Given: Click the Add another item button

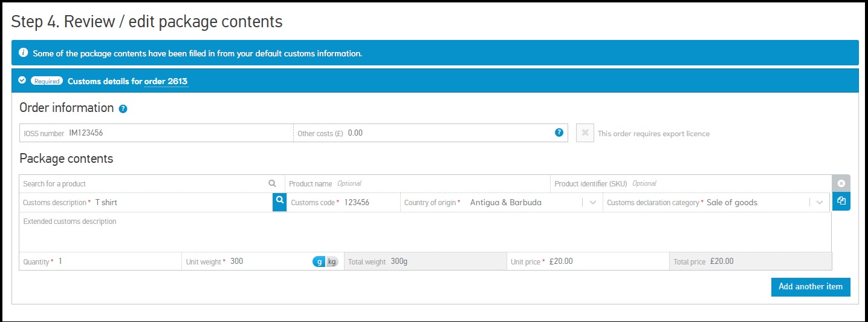Looking at the screenshot, I should pos(810,286).
